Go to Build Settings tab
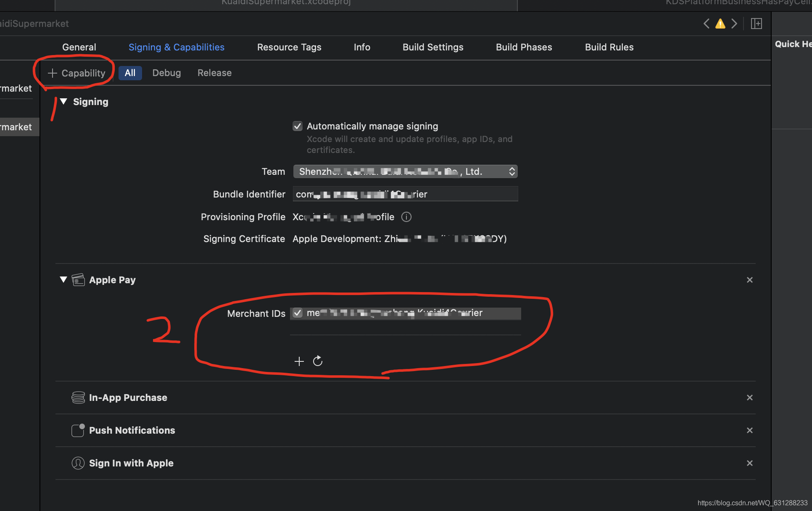 click(433, 47)
